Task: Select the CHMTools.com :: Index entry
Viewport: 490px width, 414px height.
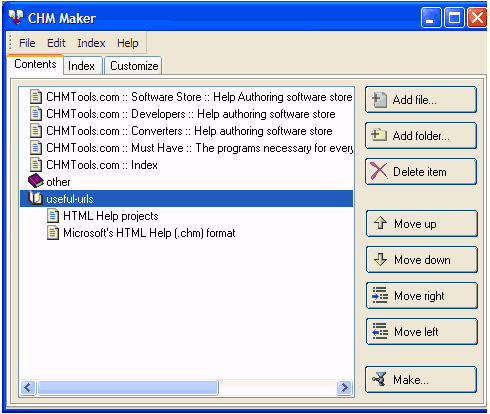Action: coord(102,165)
